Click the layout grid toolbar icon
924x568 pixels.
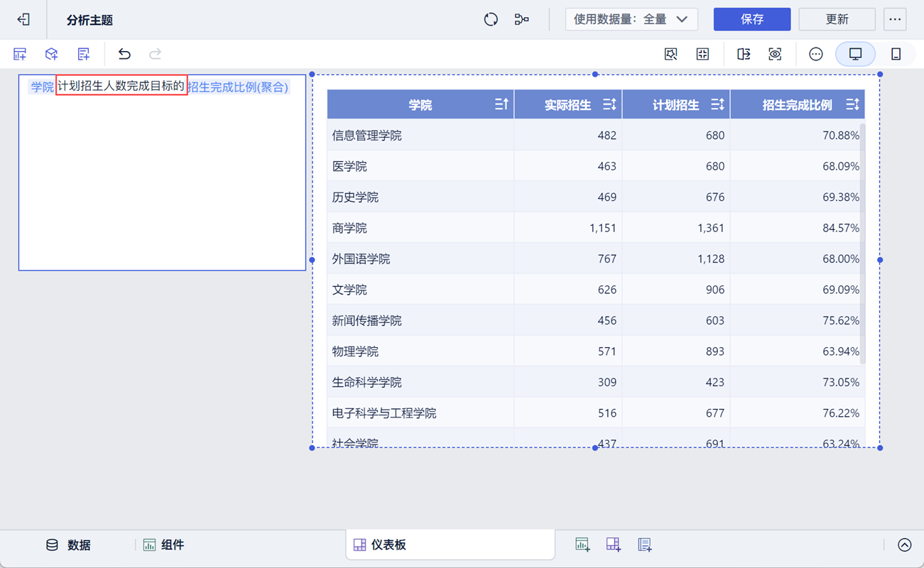[702, 54]
